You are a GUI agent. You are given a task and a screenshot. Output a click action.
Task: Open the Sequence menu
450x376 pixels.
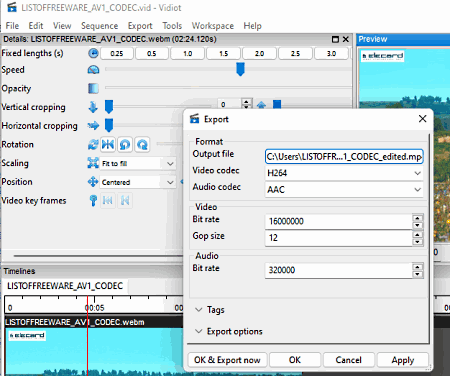[x=99, y=26]
